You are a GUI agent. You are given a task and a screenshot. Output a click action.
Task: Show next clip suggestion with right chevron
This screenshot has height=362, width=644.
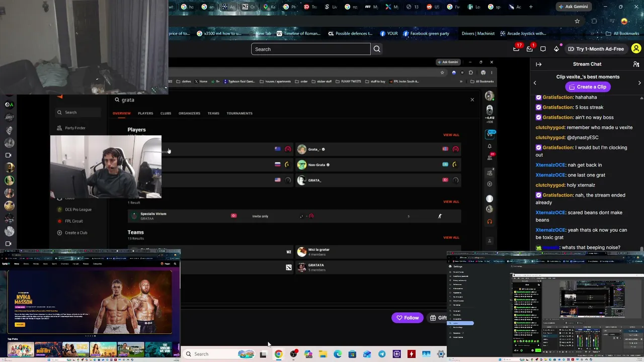click(x=639, y=83)
